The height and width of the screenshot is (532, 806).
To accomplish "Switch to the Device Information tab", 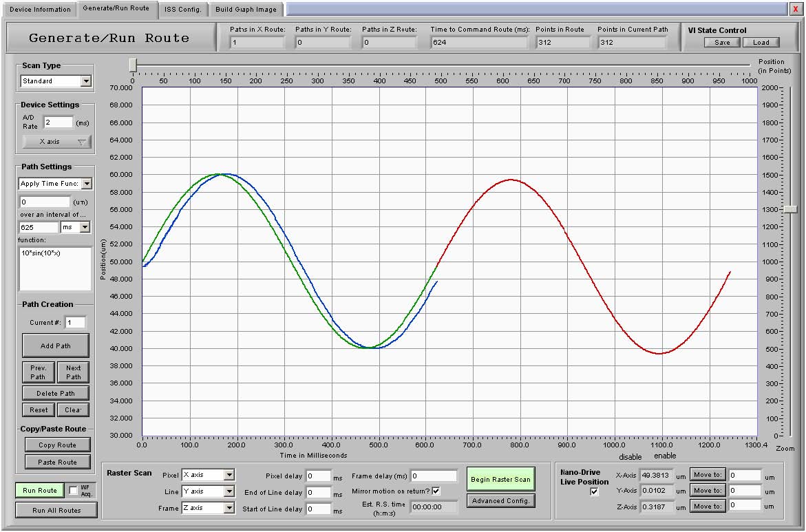I will 40,9.
